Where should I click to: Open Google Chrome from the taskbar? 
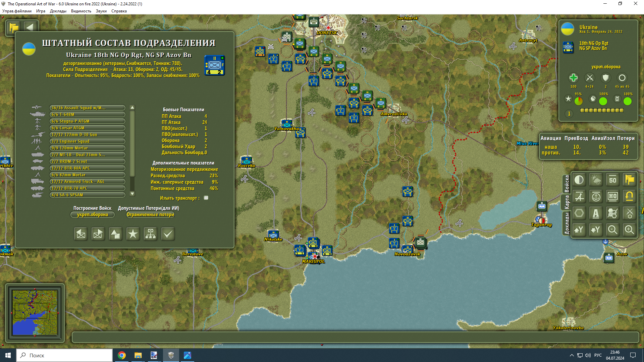[x=122, y=355]
